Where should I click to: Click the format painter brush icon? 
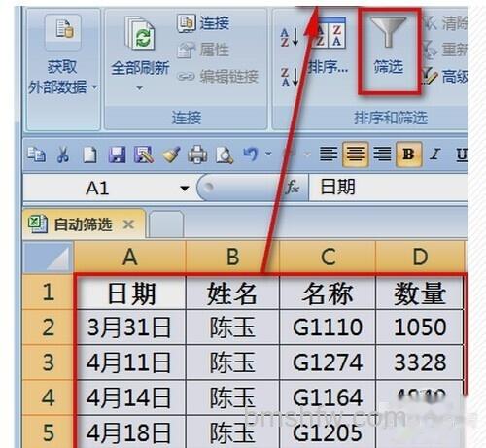click(x=171, y=155)
